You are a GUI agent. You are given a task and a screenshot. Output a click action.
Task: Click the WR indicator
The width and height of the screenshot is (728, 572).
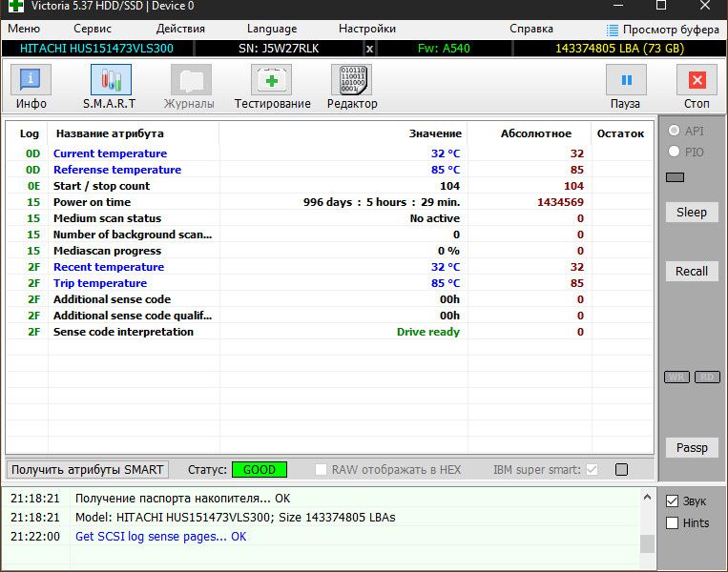[x=676, y=377]
